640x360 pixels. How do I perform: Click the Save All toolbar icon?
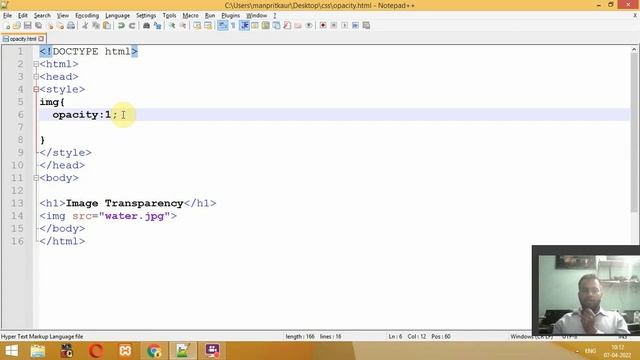[x=38, y=26]
